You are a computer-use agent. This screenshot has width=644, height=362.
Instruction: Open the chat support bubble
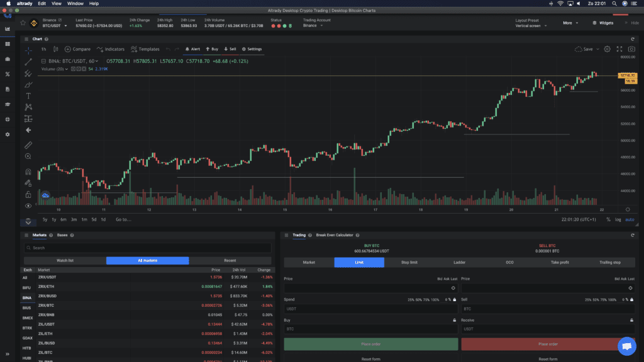pyautogui.click(x=626, y=346)
